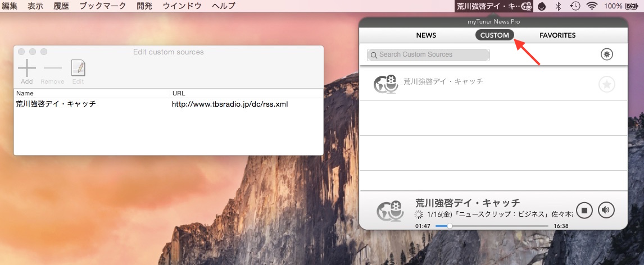Open the 編集 menu

(x=10, y=6)
